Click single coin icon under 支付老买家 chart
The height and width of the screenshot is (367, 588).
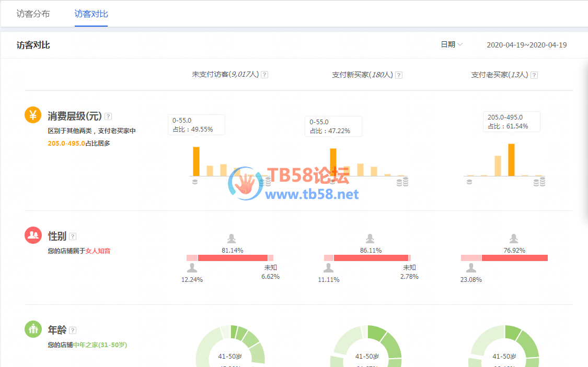469,182
